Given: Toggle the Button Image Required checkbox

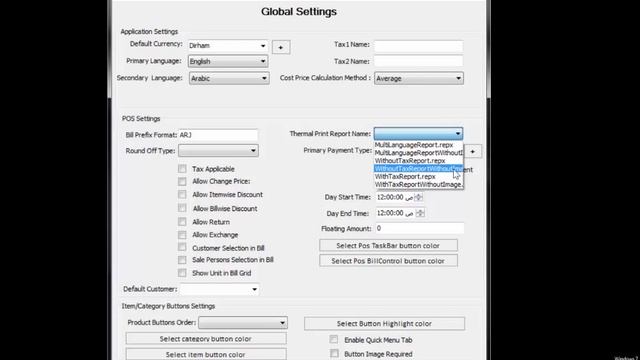Looking at the screenshot, I should pyautogui.click(x=334, y=353).
